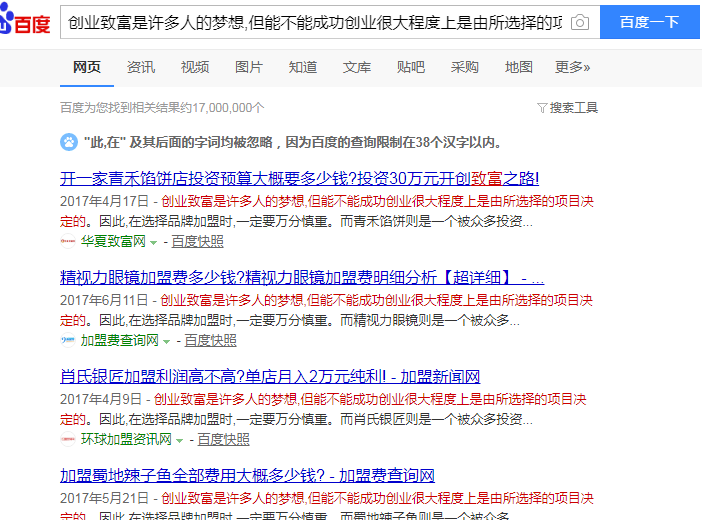Screen dimensions: 702x520
Task: Open 百度快照 for 加盟费查询网 result
Action: tap(210, 340)
